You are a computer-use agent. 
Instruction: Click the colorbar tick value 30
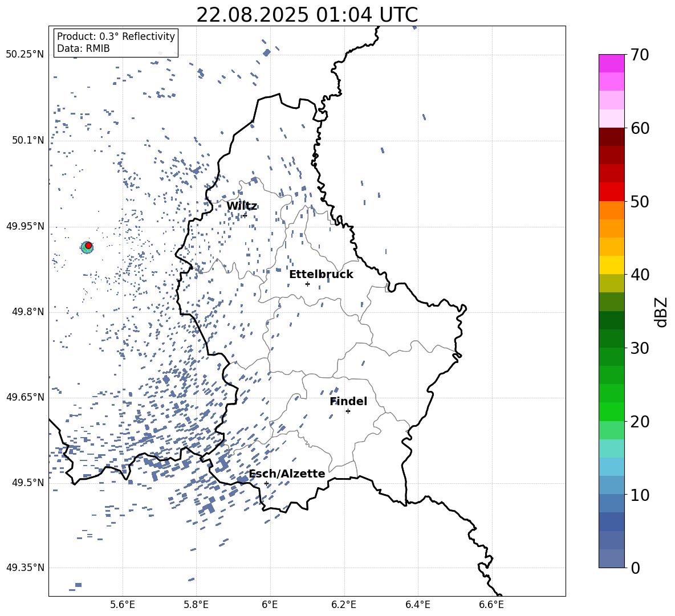[x=639, y=348]
